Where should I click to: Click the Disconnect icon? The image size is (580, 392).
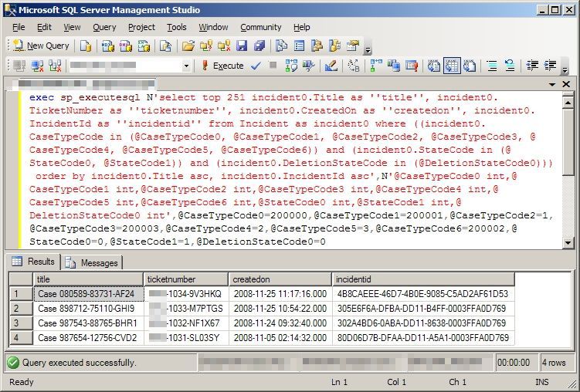pos(37,66)
